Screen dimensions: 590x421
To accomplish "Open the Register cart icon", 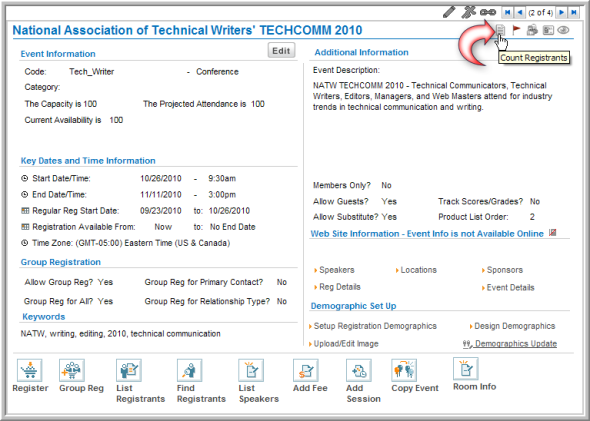I will [x=30, y=370].
